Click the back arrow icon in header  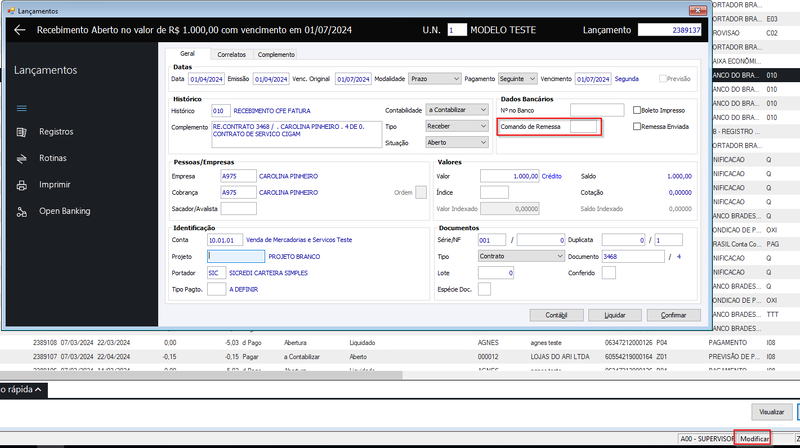coord(20,30)
